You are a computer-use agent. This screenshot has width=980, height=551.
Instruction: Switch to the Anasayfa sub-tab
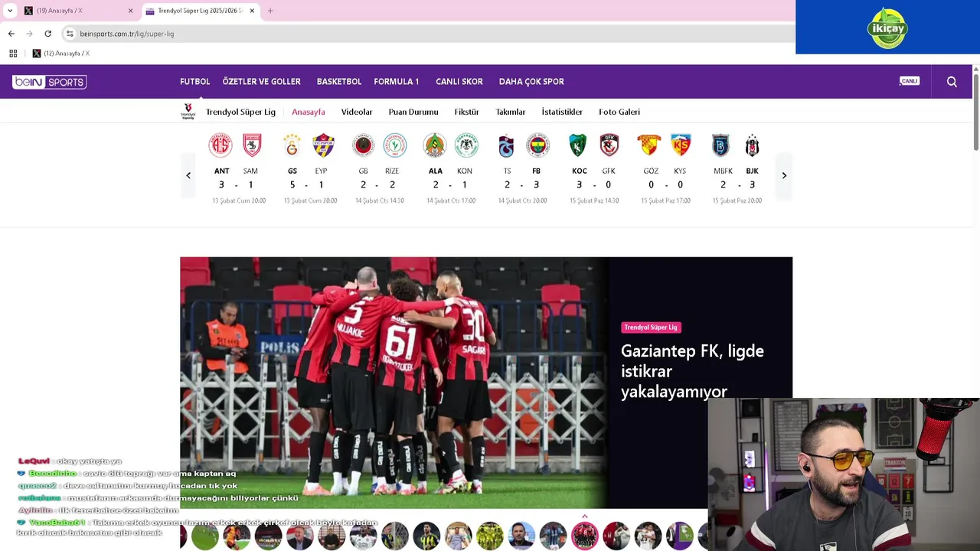309,112
